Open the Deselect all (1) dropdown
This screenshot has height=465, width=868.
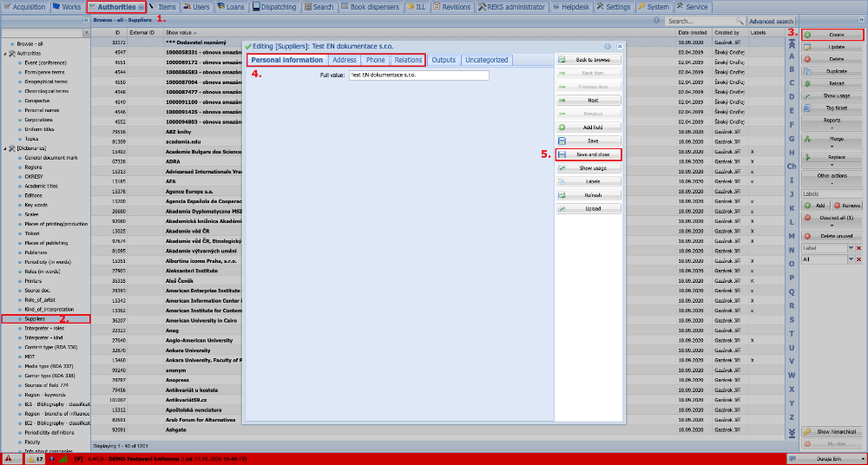832,220
